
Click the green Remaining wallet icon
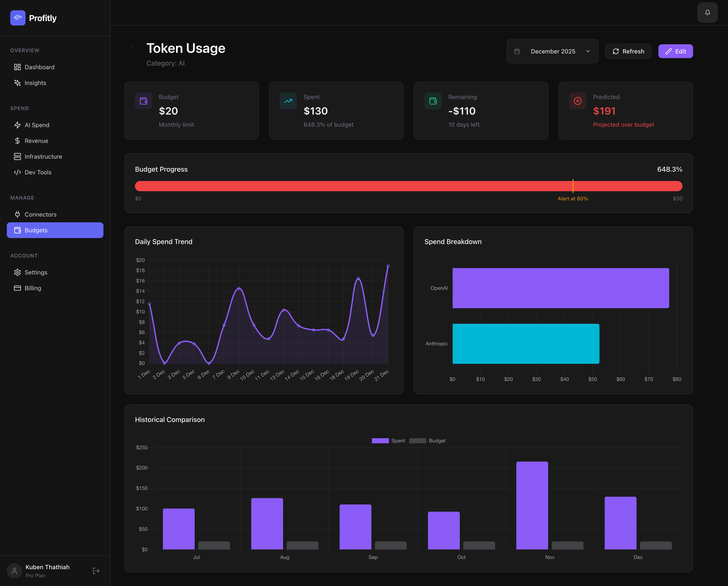pyautogui.click(x=433, y=101)
